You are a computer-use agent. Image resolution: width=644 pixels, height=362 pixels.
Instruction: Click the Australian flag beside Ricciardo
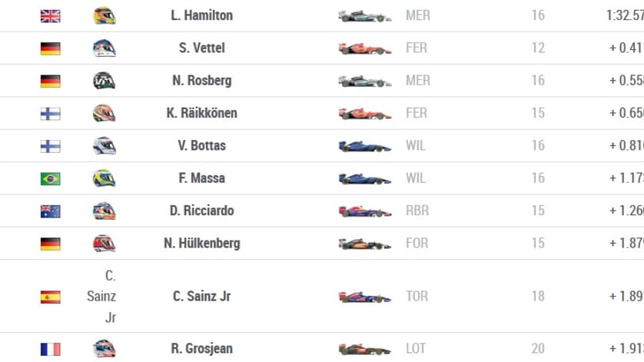coord(51,211)
